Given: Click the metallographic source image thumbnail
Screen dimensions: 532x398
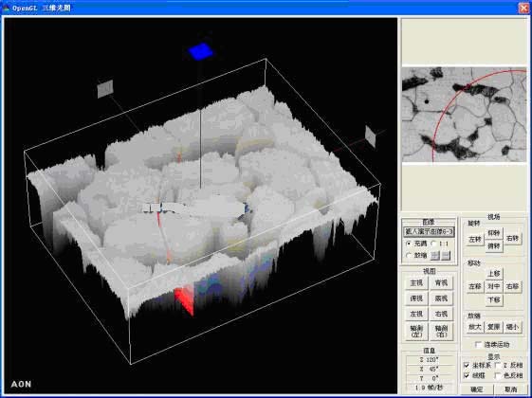Looking at the screenshot, I should (x=464, y=115).
